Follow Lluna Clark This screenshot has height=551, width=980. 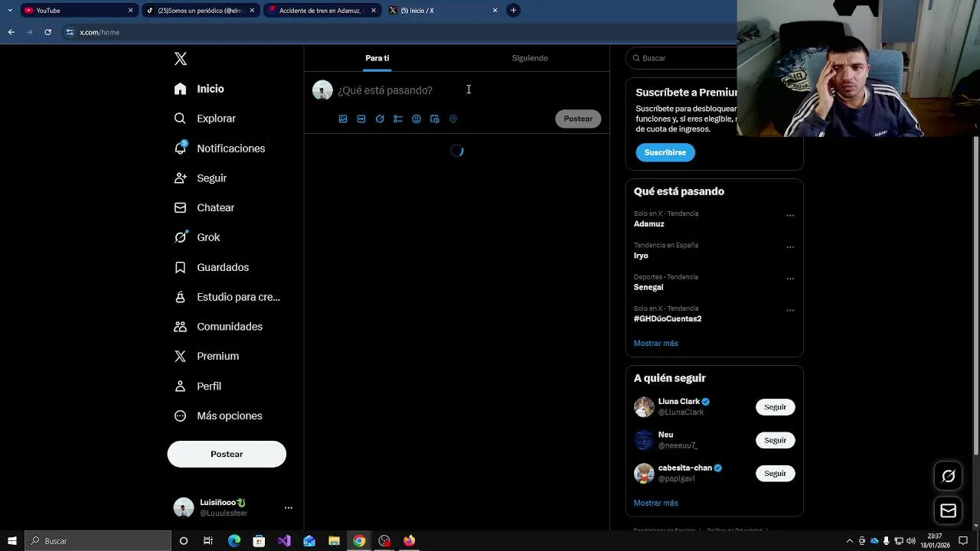[775, 407]
